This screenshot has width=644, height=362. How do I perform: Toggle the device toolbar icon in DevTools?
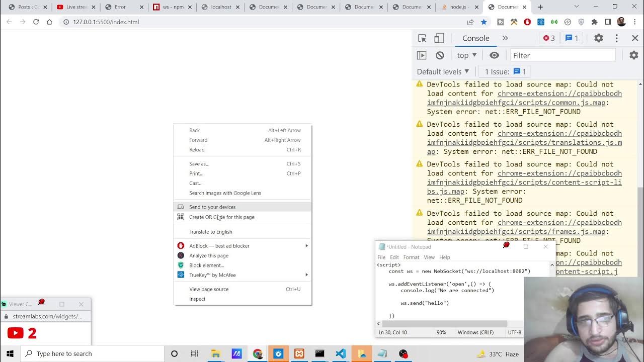point(439,38)
